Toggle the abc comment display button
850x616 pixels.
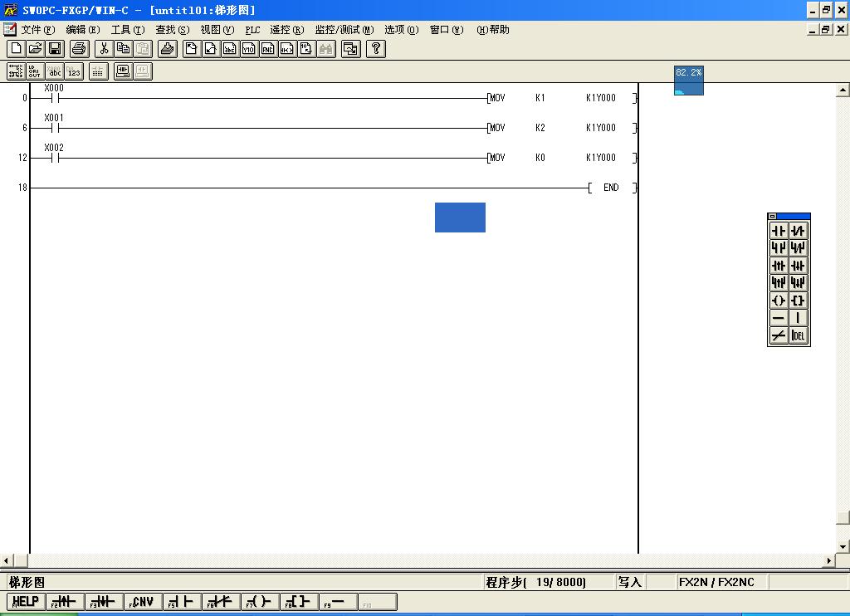55,71
